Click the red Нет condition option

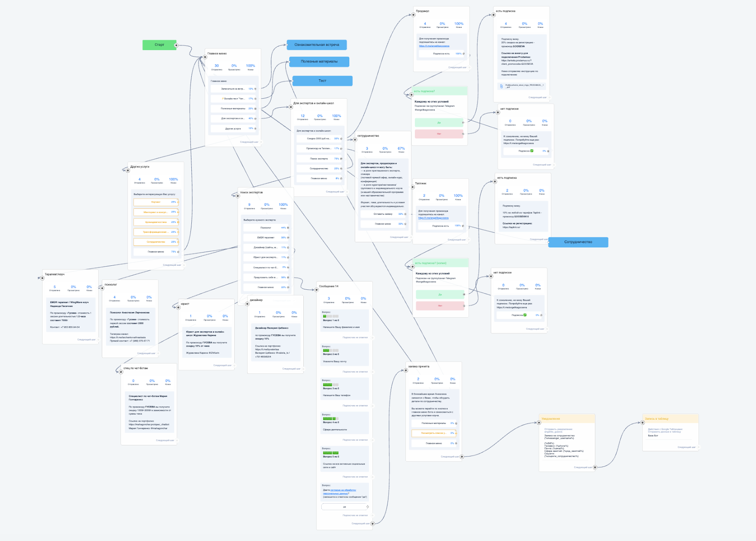tap(439, 134)
